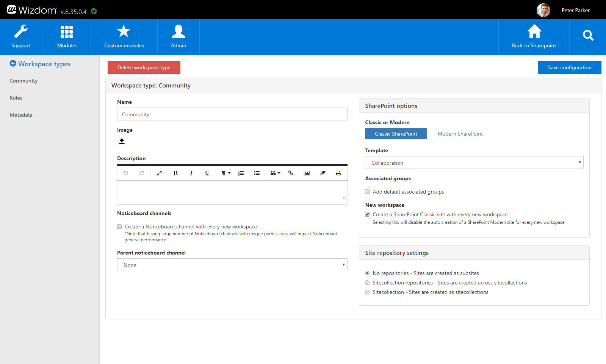Enable Noticeboard channel creation checkbox
Viewport: 606px width, 364px height.
coord(119,227)
